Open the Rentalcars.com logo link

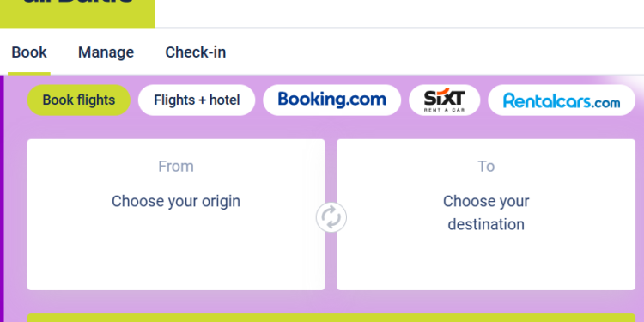click(562, 100)
